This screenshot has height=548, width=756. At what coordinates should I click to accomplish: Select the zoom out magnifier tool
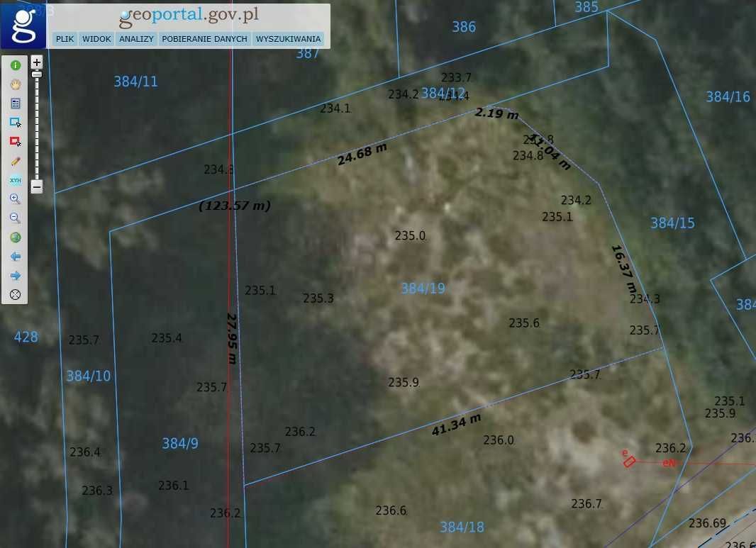click(16, 218)
